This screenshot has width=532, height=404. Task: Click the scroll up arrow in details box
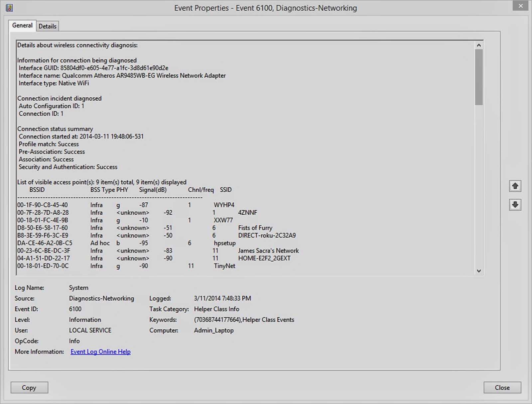(x=479, y=45)
